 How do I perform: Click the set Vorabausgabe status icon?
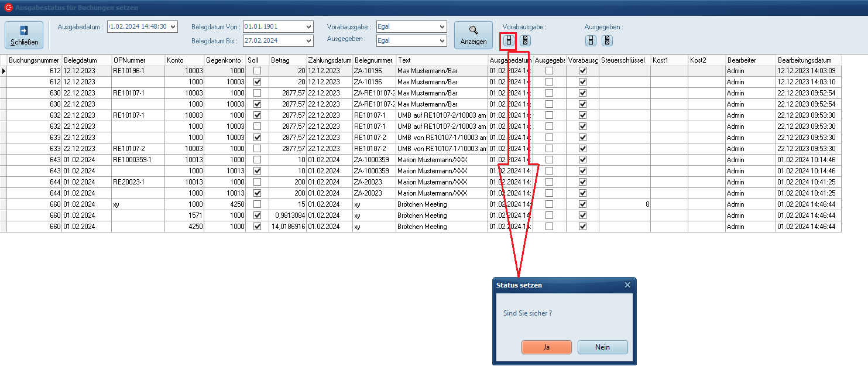(509, 40)
